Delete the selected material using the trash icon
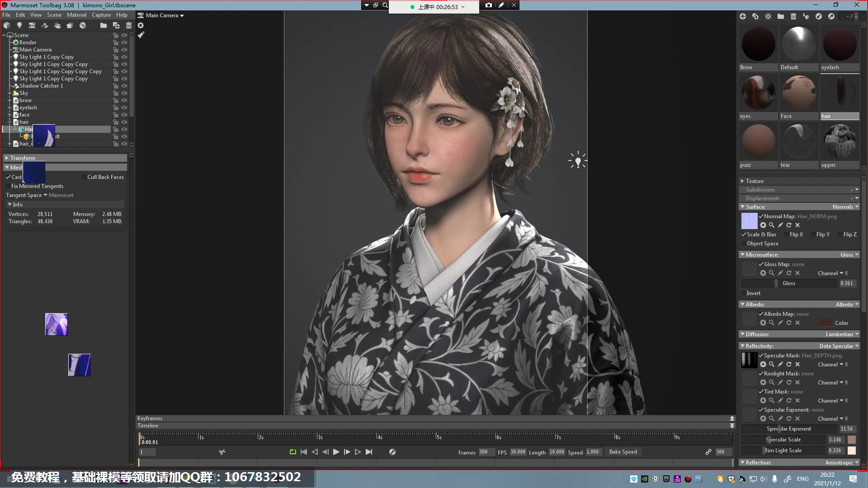The width and height of the screenshot is (868, 488). click(x=793, y=16)
